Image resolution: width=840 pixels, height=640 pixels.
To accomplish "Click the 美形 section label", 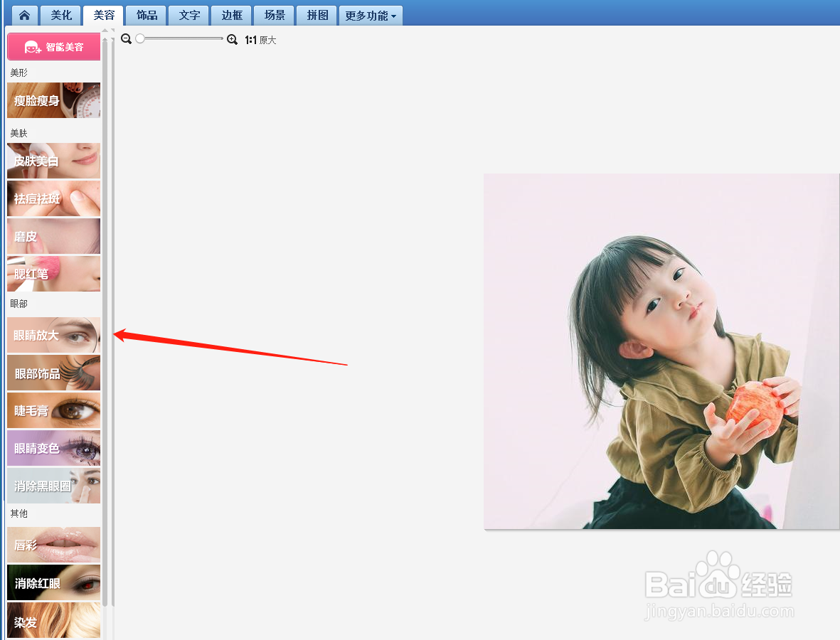I will [x=18, y=73].
